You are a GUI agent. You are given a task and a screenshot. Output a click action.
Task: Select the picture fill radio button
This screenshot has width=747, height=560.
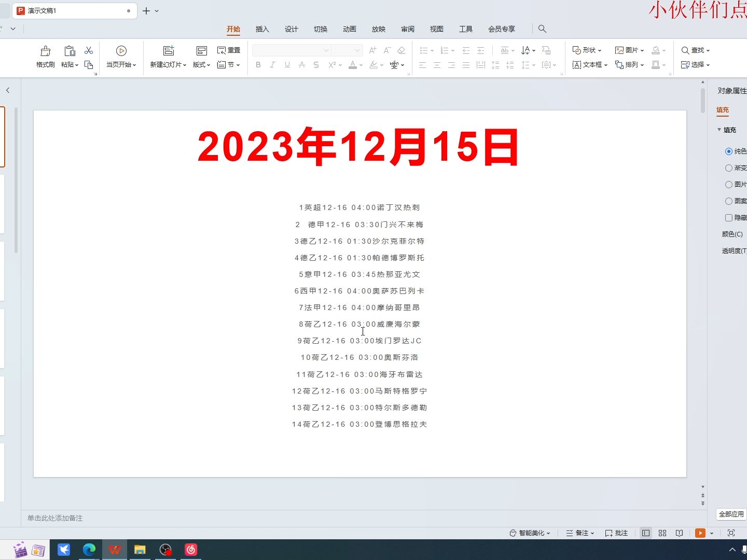(729, 185)
